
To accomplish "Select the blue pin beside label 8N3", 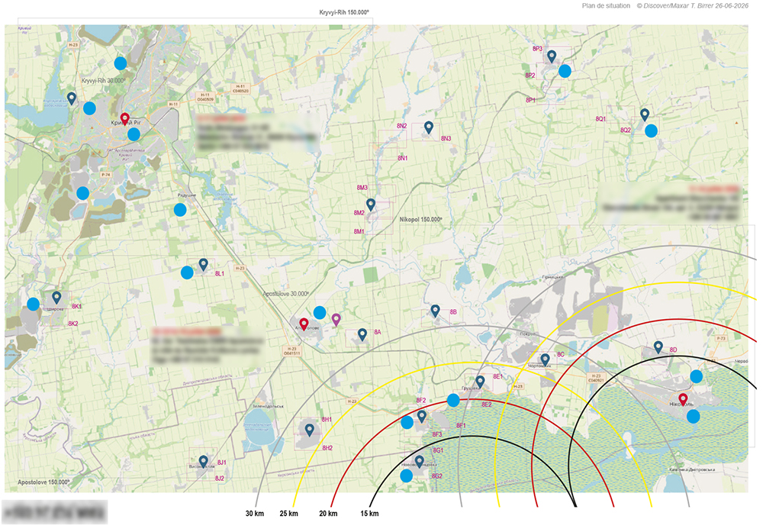I will pyautogui.click(x=429, y=127).
